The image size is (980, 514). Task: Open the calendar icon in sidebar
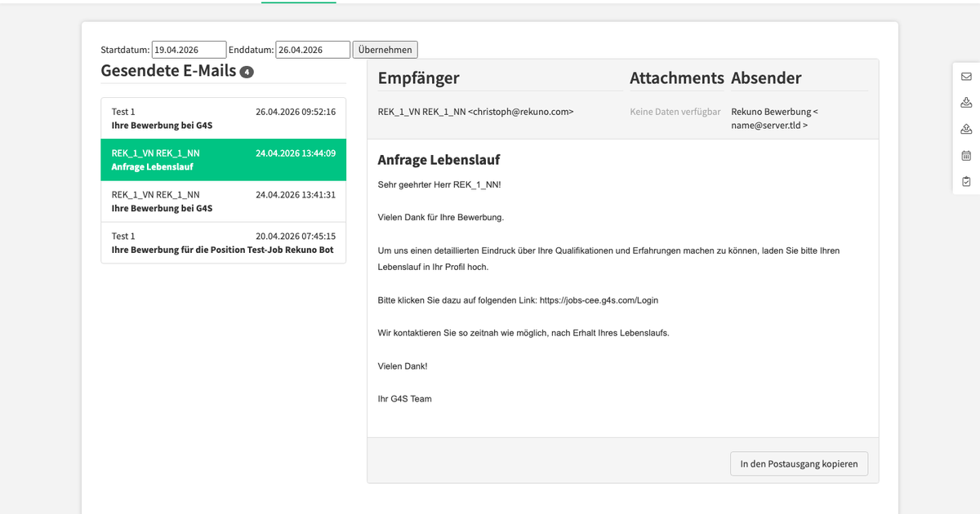pos(966,155)
